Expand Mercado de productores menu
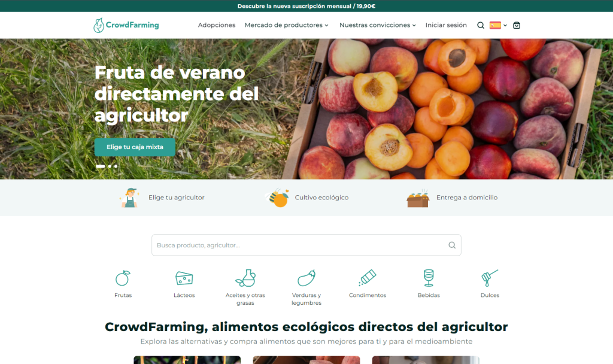The image size is (613, 364). coord(287,25)
